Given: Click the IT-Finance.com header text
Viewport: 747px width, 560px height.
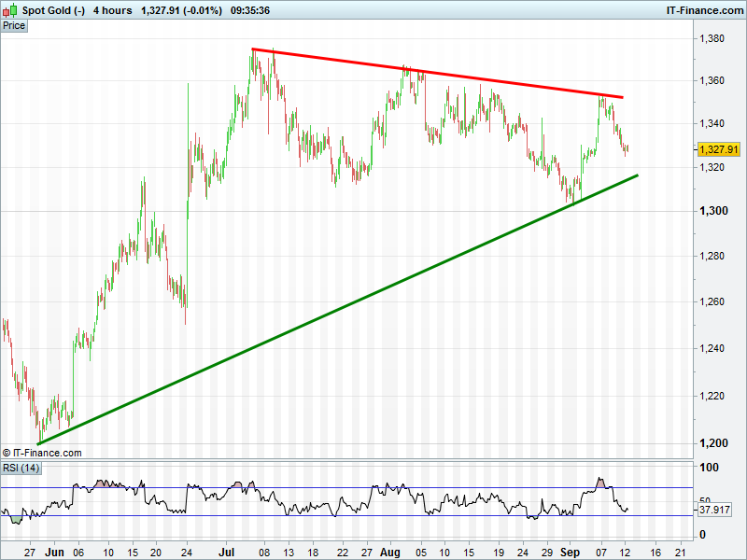Looking at the screenshot, I should point(705,10).
